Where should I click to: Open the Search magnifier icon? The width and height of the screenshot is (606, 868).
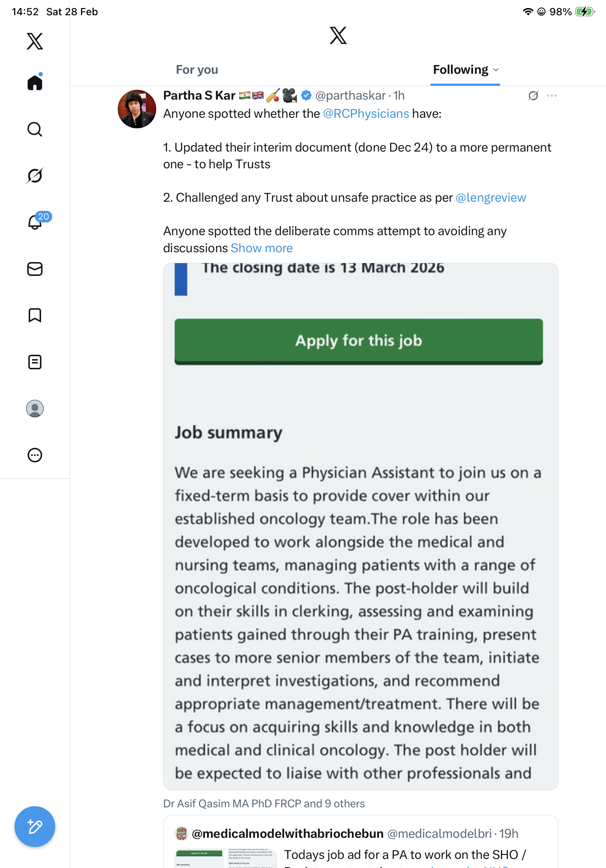[x=35, y=129]
